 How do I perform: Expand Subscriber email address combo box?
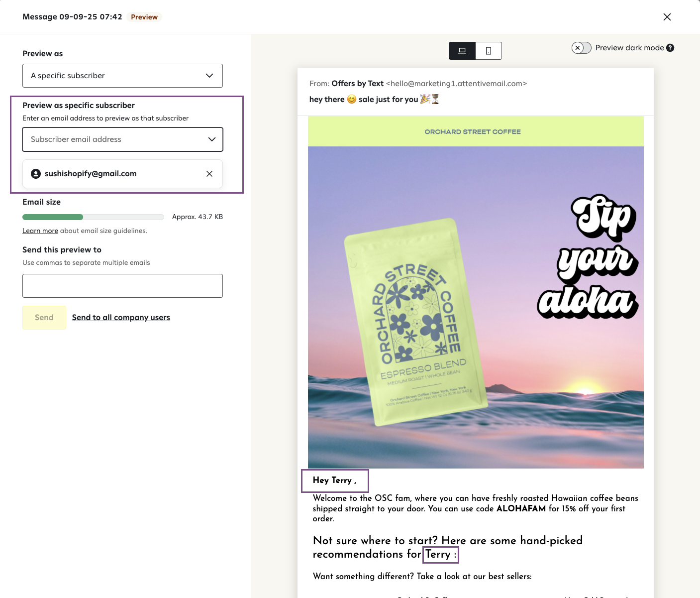coord(122,139)
